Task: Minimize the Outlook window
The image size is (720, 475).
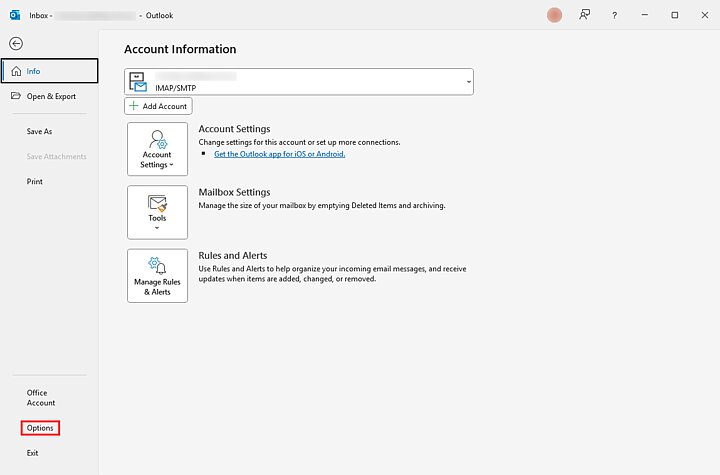Action: tap(645, 15)
